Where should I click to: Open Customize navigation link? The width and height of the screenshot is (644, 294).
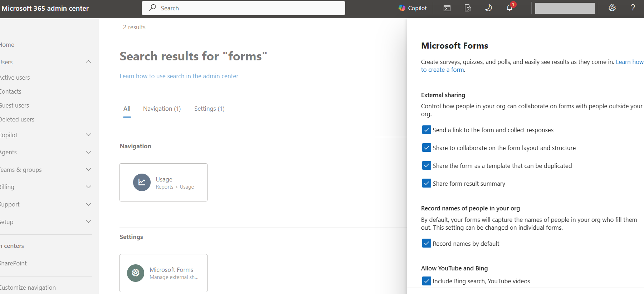click(x=28, y=288)
